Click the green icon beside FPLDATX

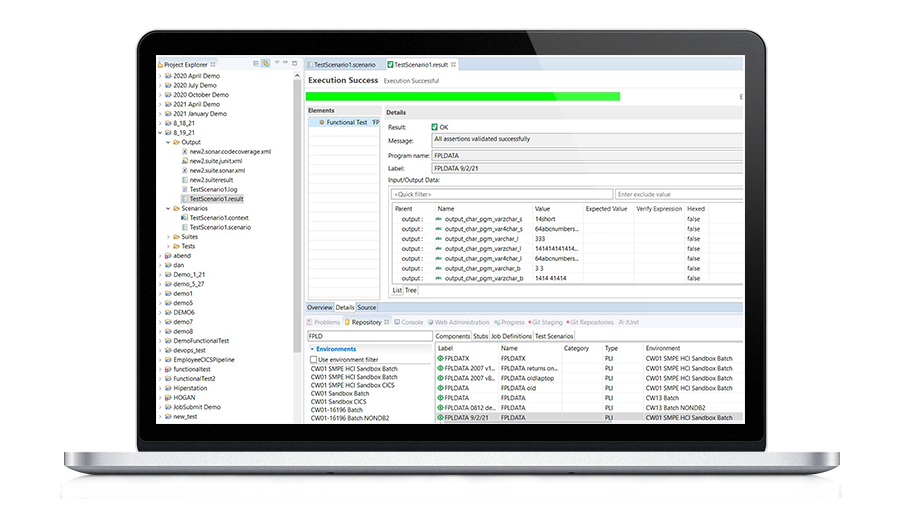tap(440, 357)
